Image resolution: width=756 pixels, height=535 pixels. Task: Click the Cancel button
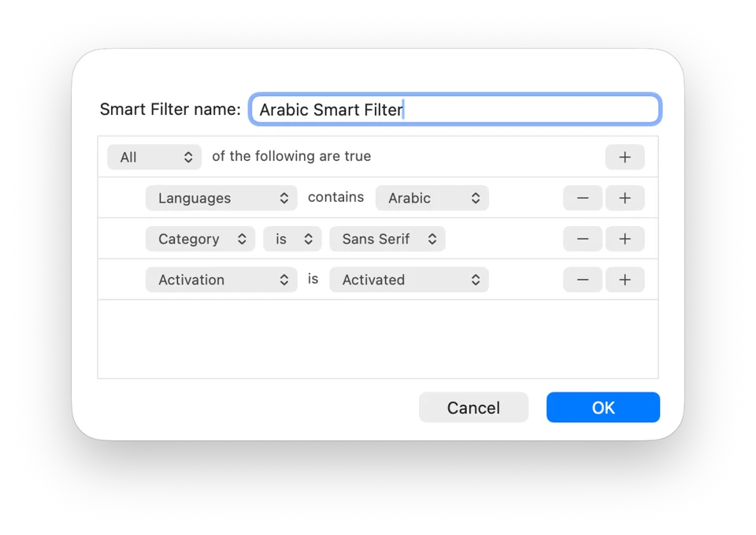pyautogui.click(x=473, y=407)
